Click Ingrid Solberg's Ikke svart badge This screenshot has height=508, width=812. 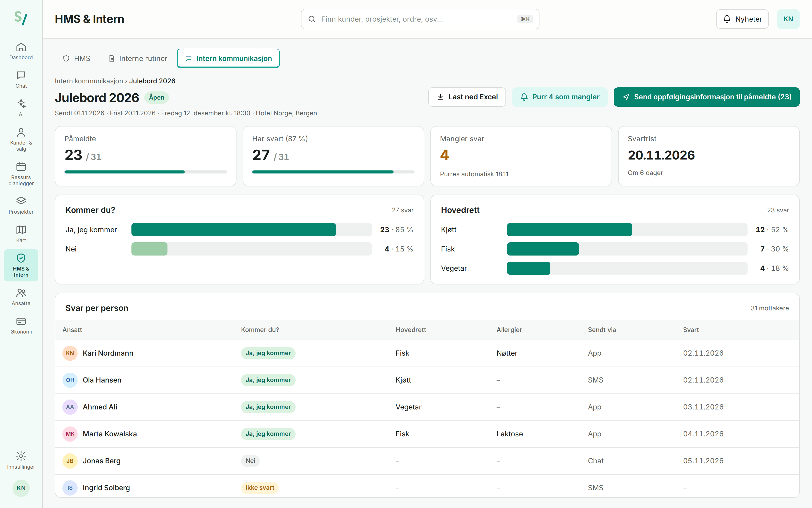coord(260,487)
